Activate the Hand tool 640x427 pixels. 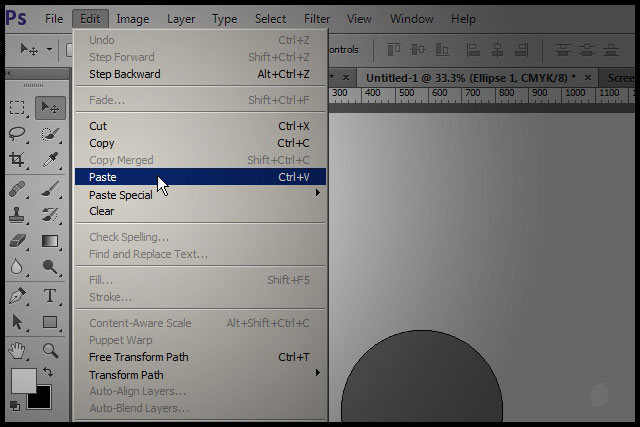click(18, 349)
